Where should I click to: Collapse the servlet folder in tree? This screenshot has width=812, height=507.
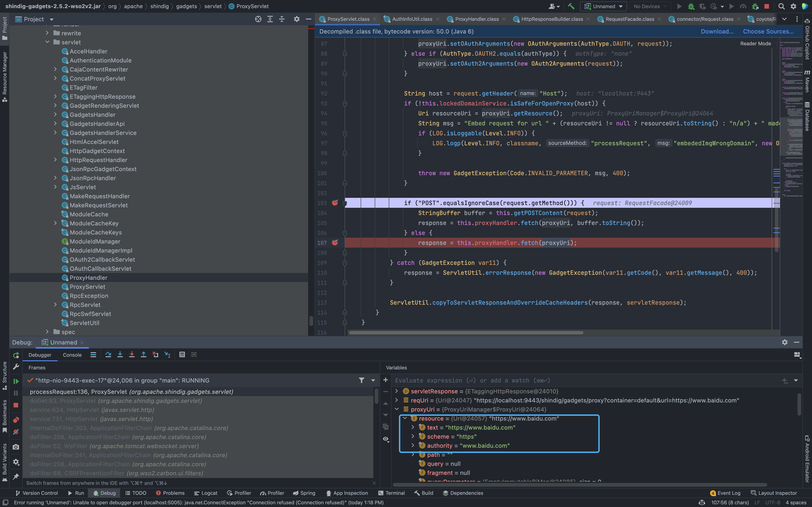[47, 42]
